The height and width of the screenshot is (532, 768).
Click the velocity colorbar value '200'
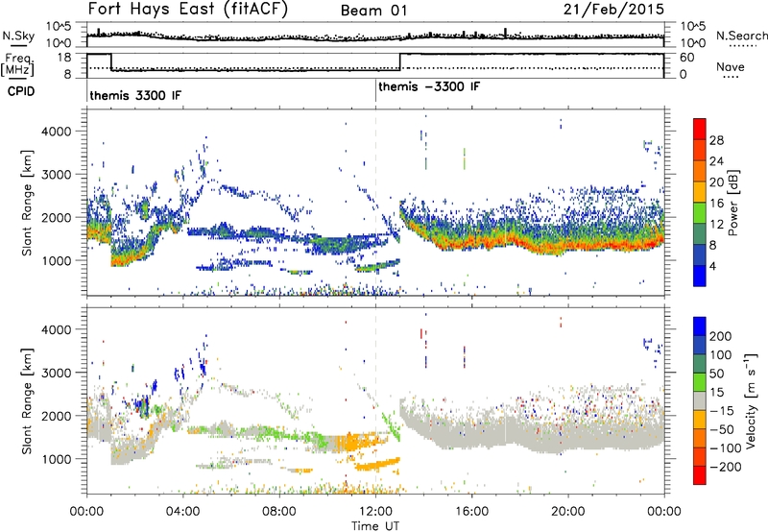pos(721,336)
